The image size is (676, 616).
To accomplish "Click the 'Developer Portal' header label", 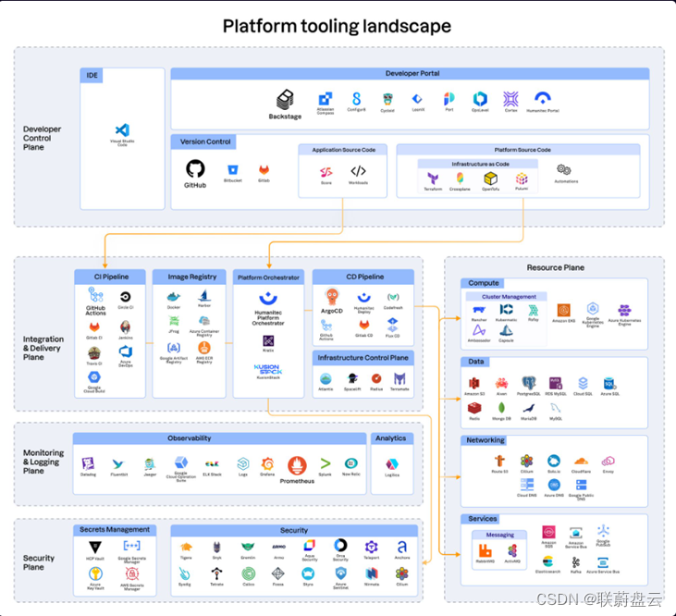I will coord(412,73).
